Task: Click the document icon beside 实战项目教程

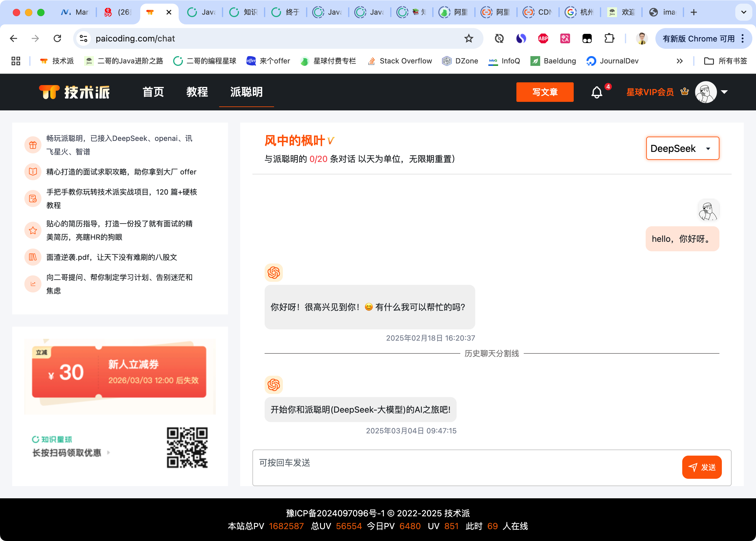Action: [x=33, y=199]
